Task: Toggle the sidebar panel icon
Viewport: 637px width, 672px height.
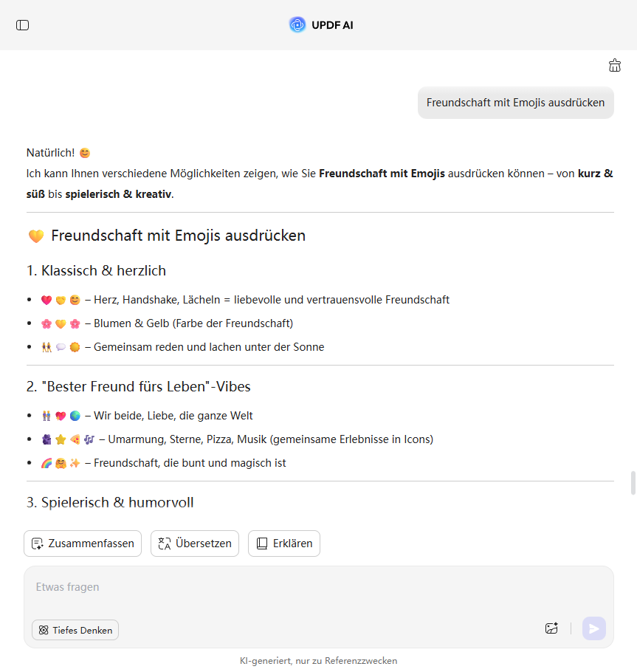Action: point(23,25)
